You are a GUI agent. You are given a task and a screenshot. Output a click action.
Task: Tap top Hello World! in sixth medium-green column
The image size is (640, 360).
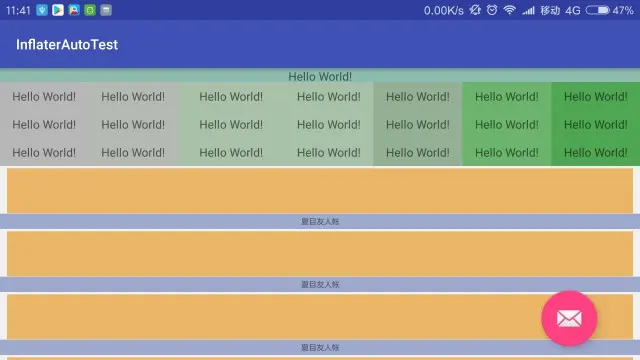(507, 97)
